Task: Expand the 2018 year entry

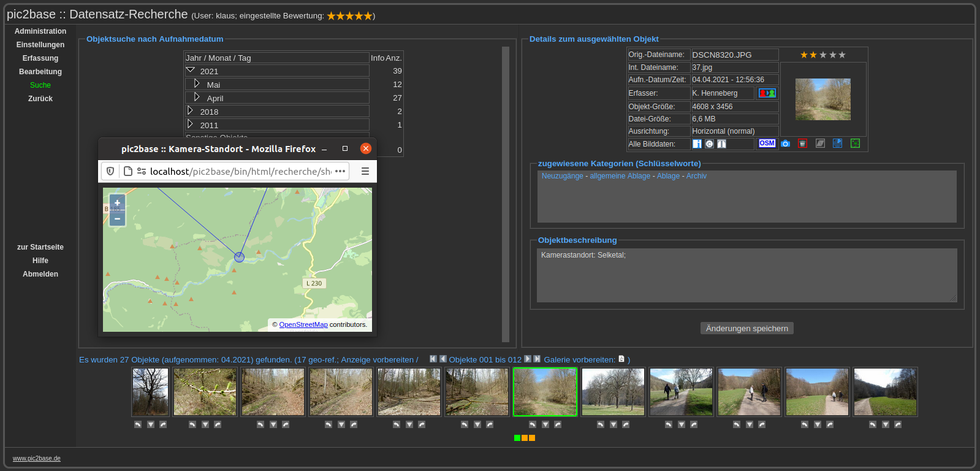Action: (x=190, y=110)
